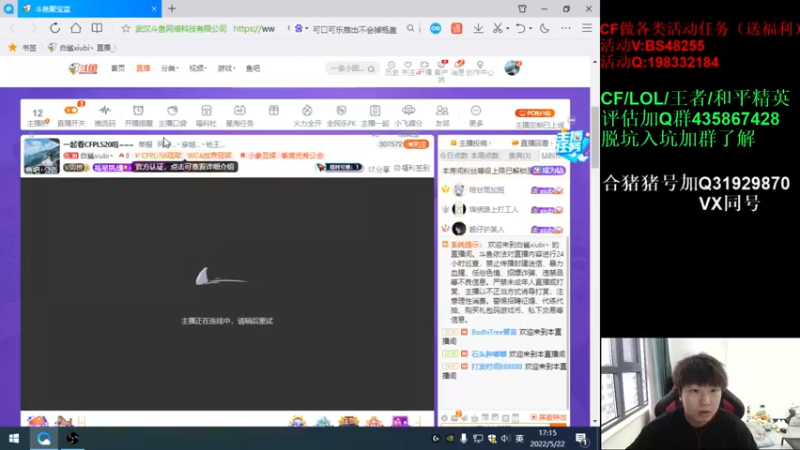Open the user avatar in the header

tap(512, 67)
